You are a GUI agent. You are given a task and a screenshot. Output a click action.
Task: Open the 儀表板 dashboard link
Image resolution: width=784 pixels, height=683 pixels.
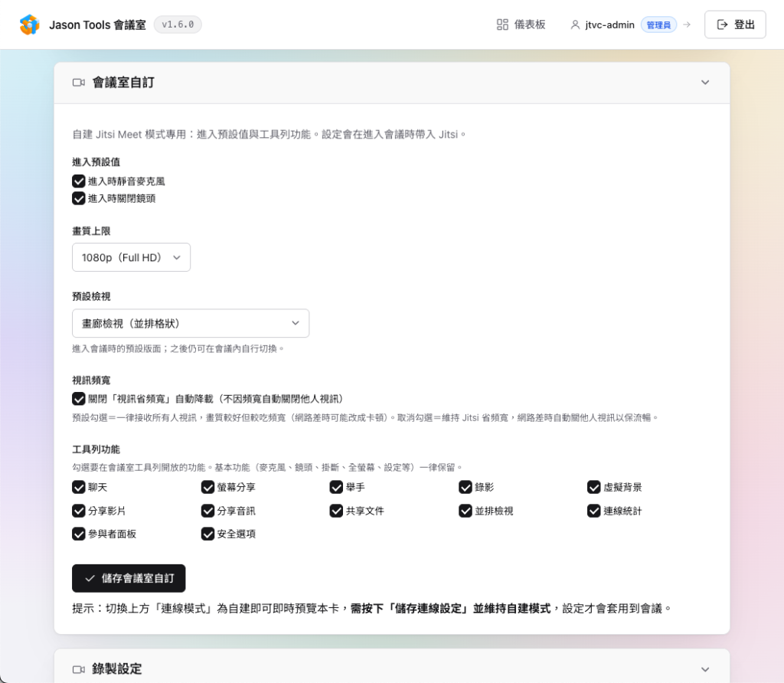(521, 25)
